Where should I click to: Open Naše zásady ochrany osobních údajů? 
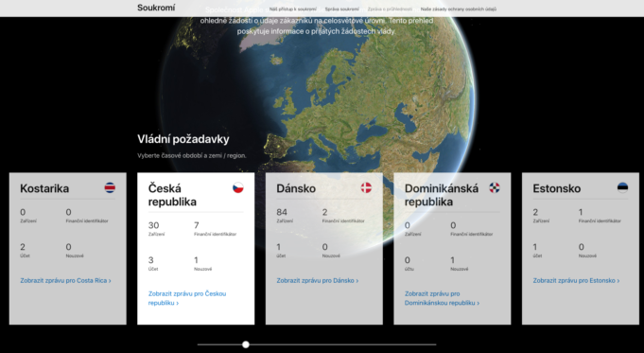tap(459, 9)
